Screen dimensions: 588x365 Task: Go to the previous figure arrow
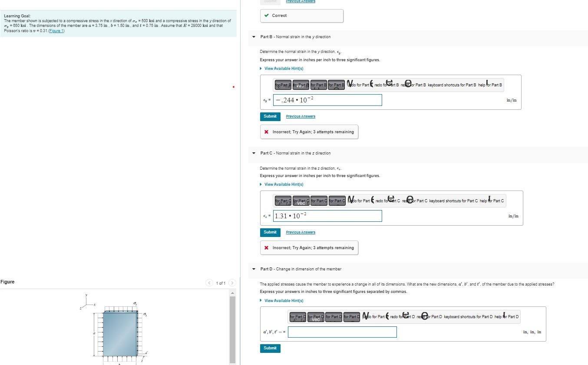[209, 283]
